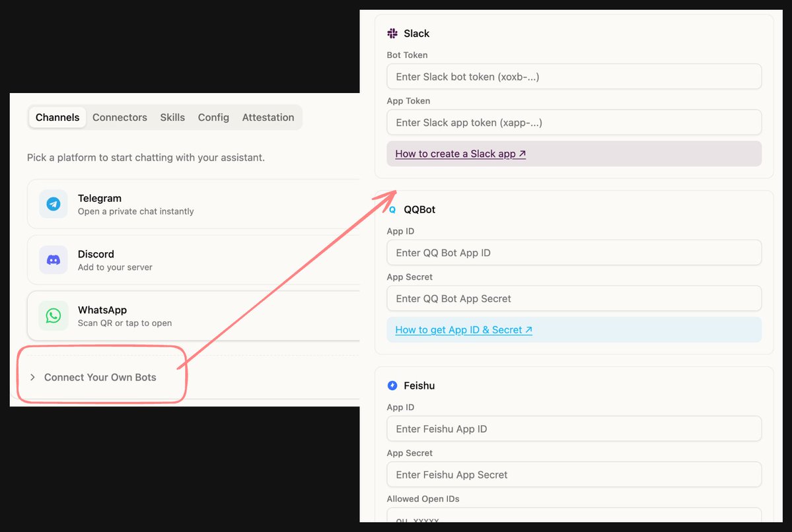
Task: Click the Slack 'Bot Token' label
Action: pos(407,55)
